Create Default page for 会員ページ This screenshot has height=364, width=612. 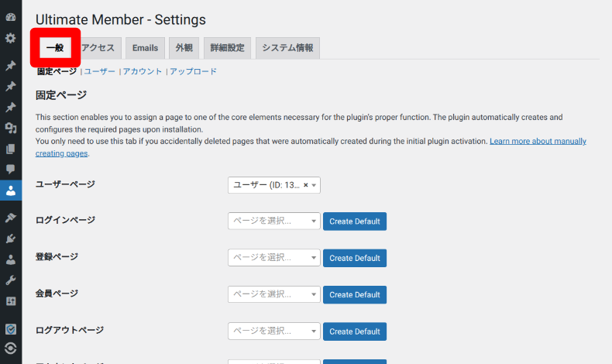point(355,294)
